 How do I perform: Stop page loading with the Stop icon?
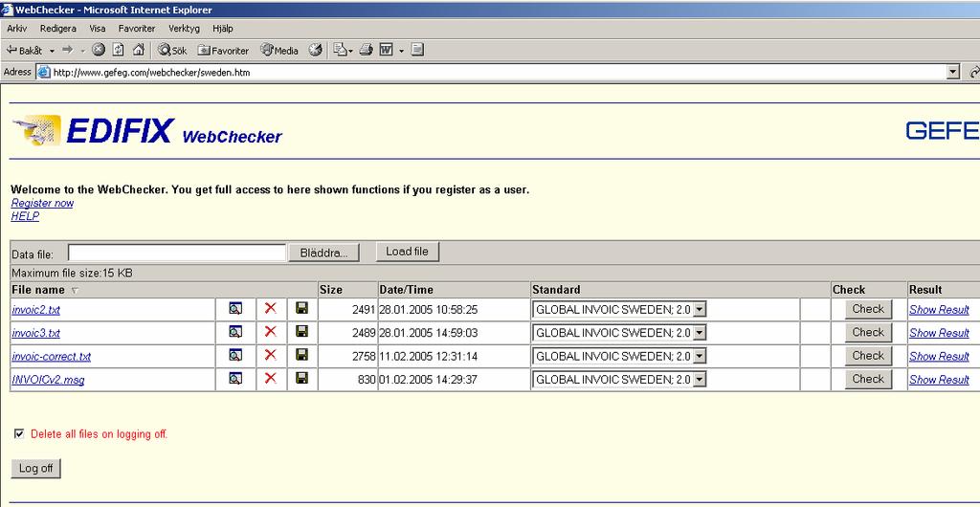point(99,50)
